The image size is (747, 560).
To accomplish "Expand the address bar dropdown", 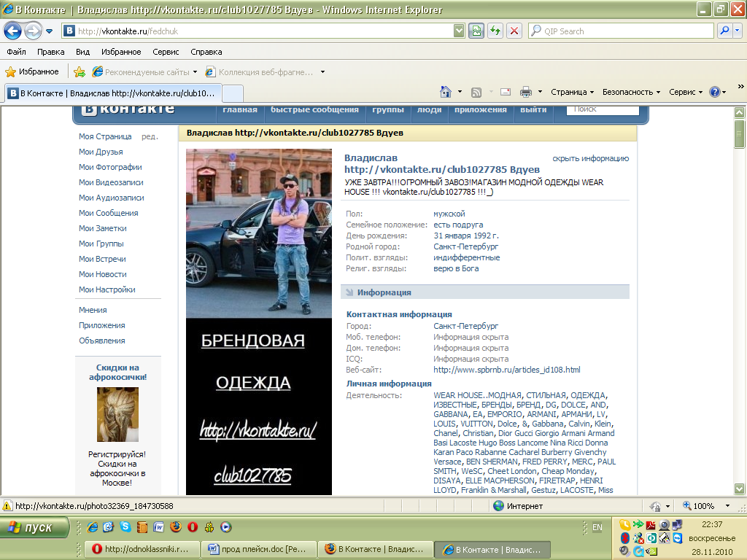I will pyautogui.click(x=459, y=31).
